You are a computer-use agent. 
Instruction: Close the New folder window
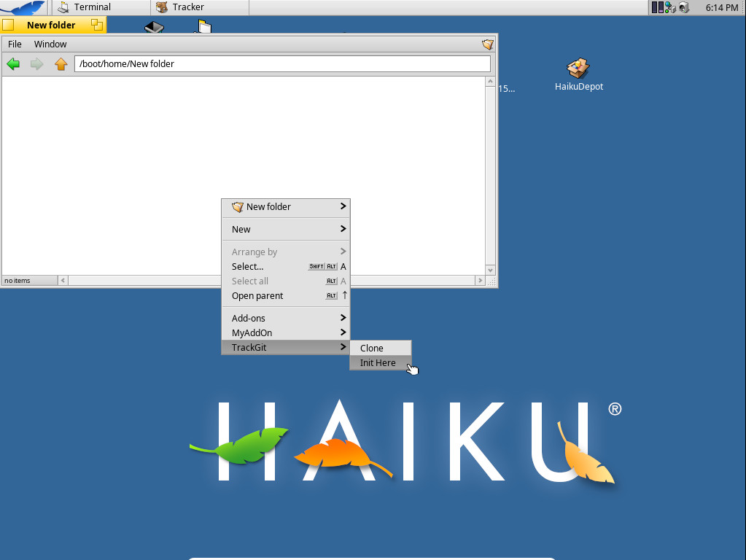pos(8,25)
